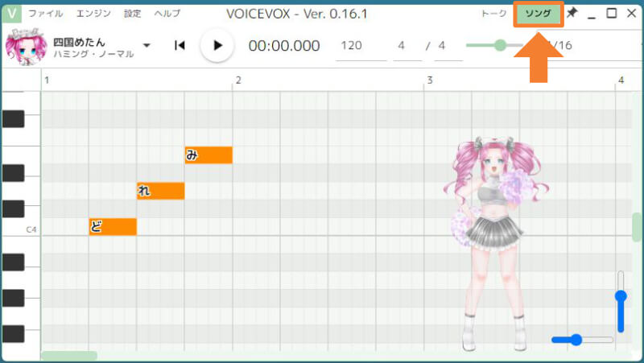644x363 pixels.
Task: Click the 00:00.000 playback time display
Action: [284, 46]
